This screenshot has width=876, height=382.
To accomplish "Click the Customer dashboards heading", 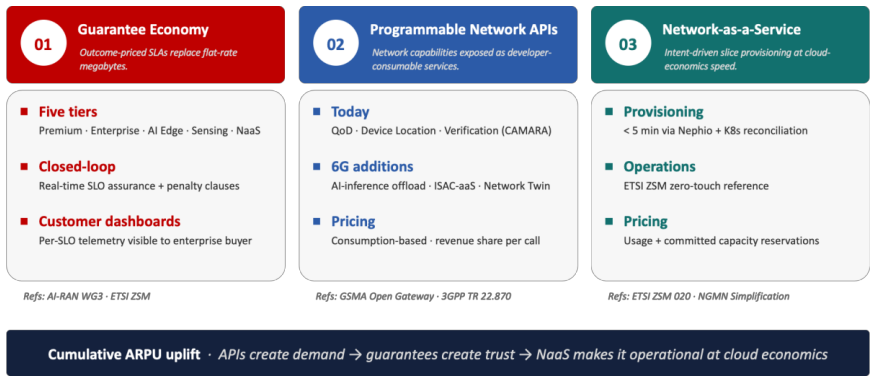I will click(110, 222).
